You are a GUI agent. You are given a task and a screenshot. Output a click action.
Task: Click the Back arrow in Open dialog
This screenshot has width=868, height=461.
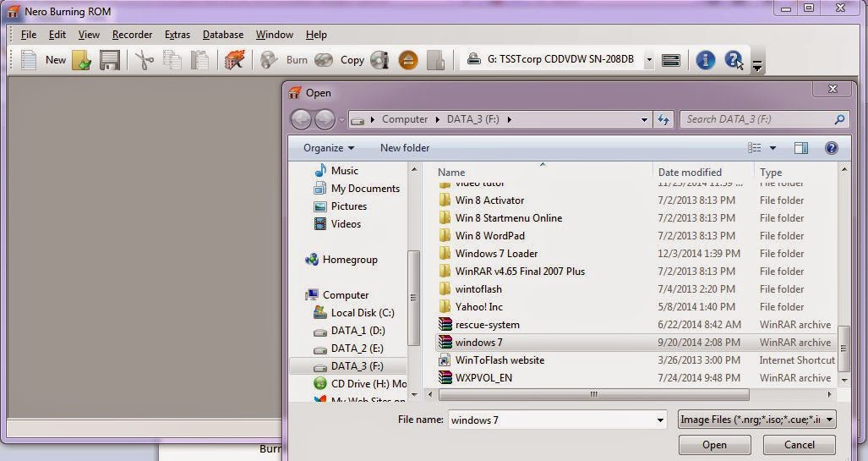click(x=301, y=119)
